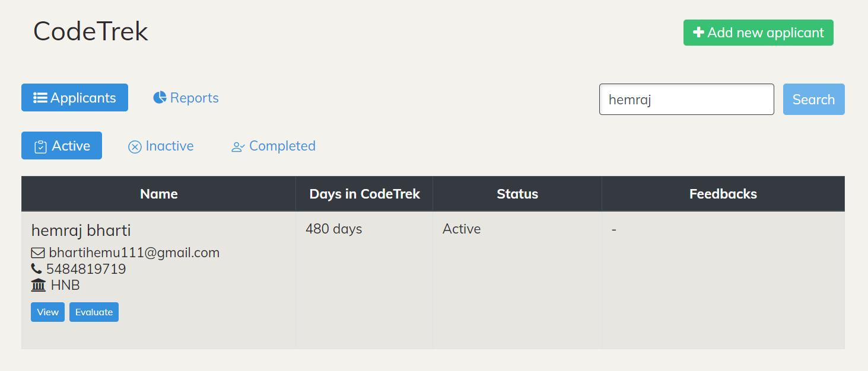Toggle the Active filter tab

click(x=61, y=145)
